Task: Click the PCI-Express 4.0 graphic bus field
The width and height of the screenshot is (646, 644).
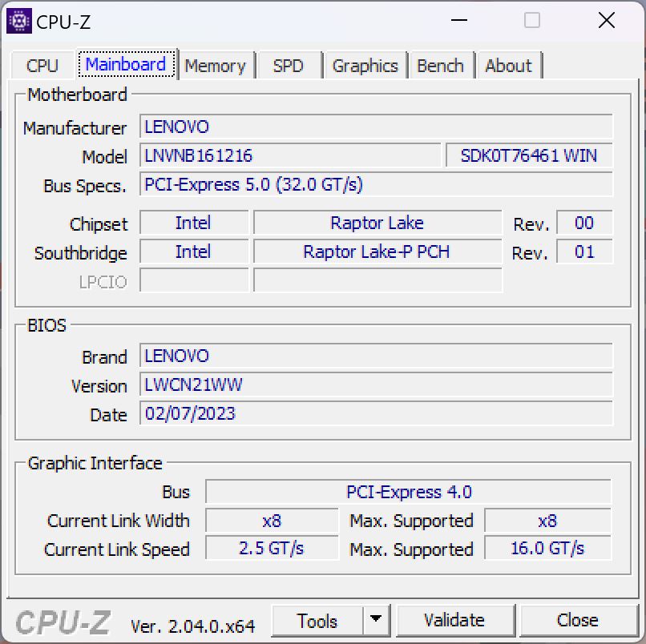Action: click(408, 492)
